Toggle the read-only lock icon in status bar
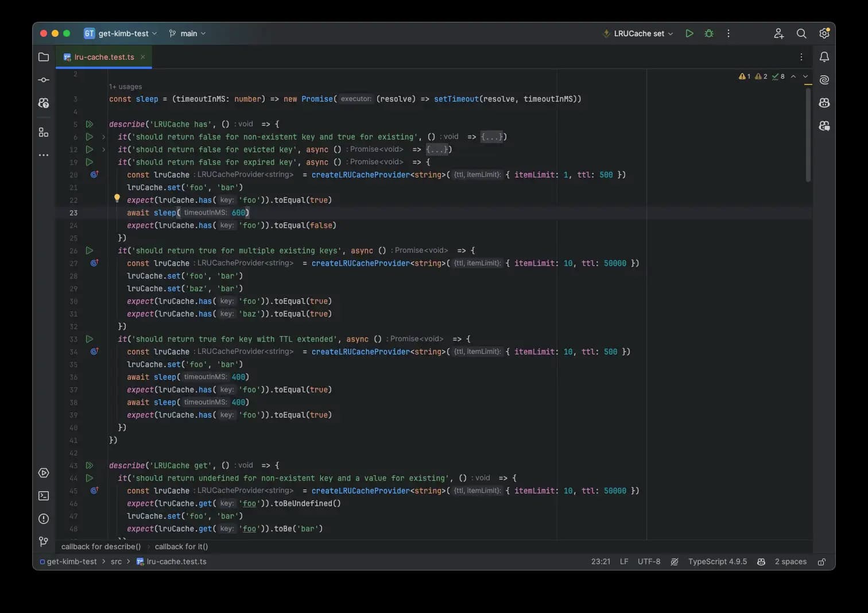 click(x=821, y=562)
